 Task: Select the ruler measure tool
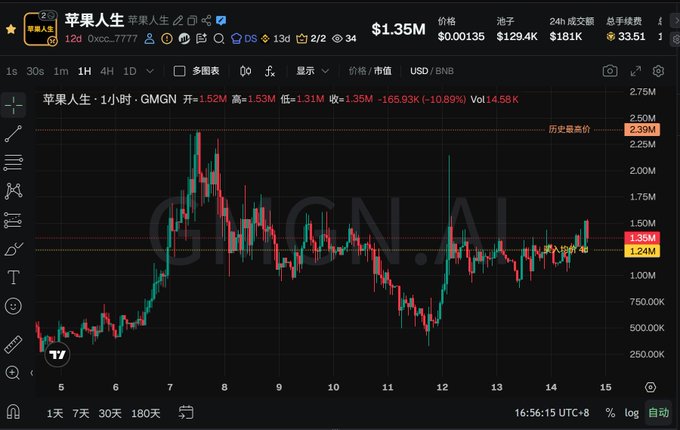13,345
